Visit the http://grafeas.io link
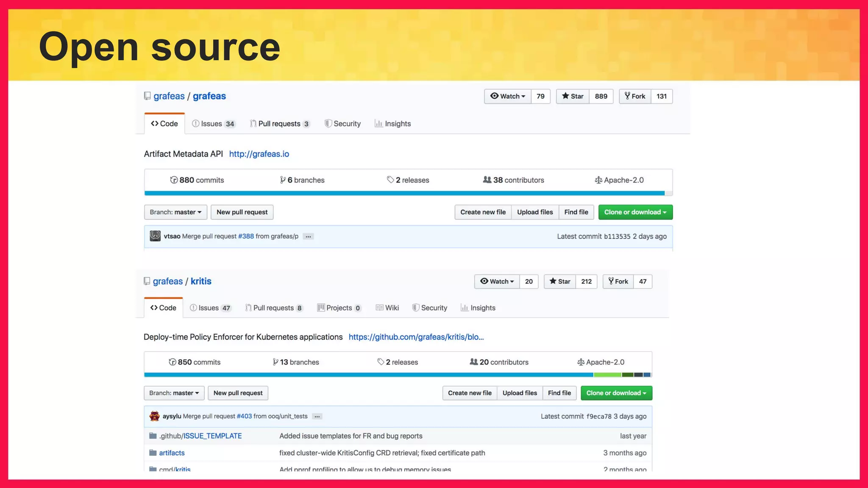868x488 pixels. (x=259, y=154)
